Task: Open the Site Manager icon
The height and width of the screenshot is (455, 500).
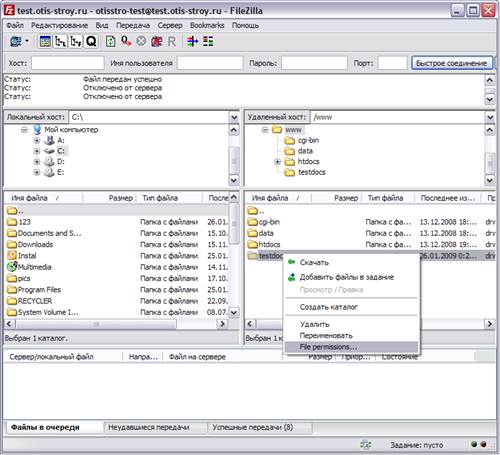Action: [16, 41]
